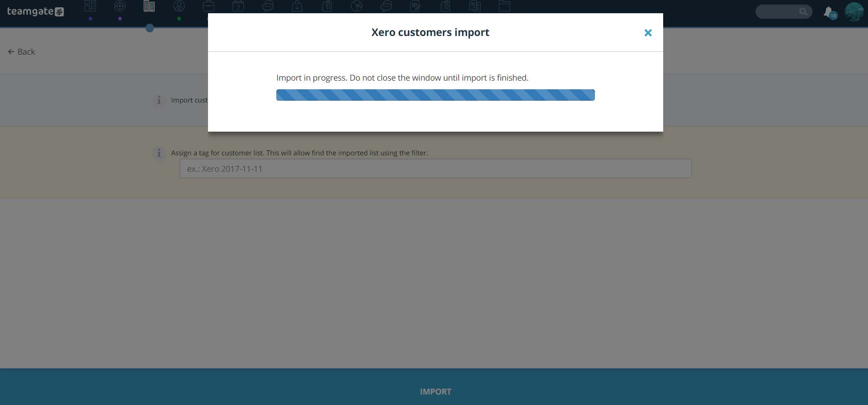Click the search box in top bar
This screenshot has height=405, width=868.
coord(784,12)
